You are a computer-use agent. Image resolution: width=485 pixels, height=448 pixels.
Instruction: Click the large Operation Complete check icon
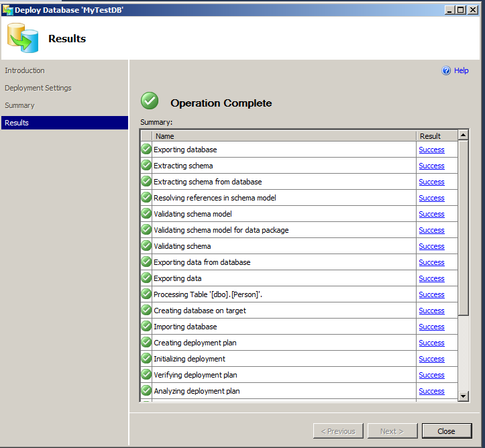click(x=150, y=101)
